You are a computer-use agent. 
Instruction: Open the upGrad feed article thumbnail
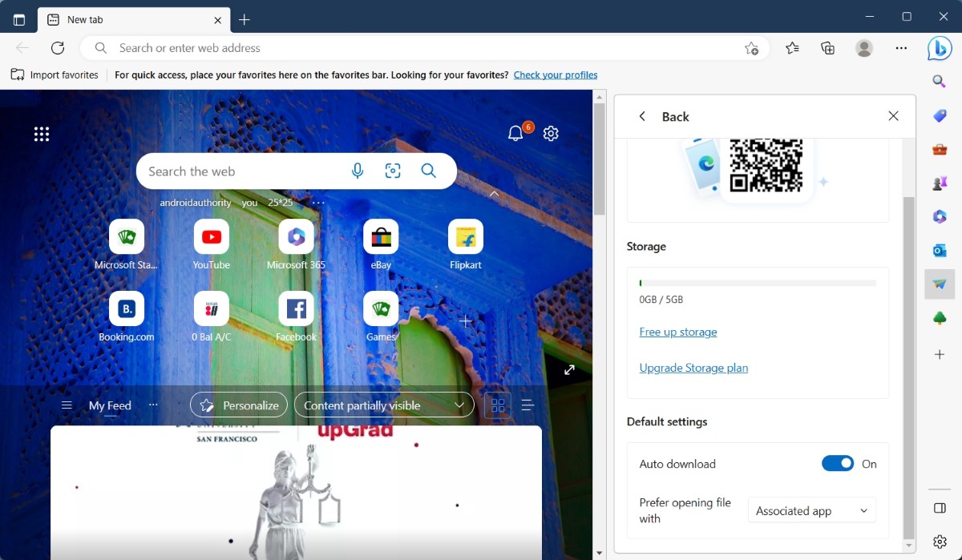coord(296,492)
